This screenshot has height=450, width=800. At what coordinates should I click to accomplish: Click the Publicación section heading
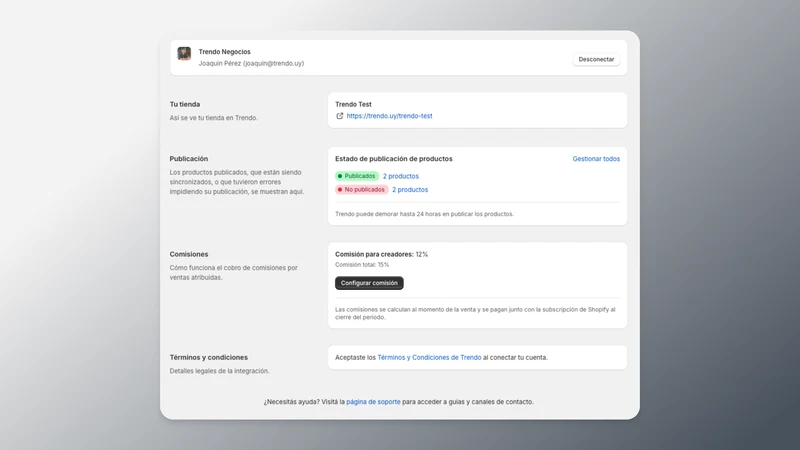click(x=189, y=159)
